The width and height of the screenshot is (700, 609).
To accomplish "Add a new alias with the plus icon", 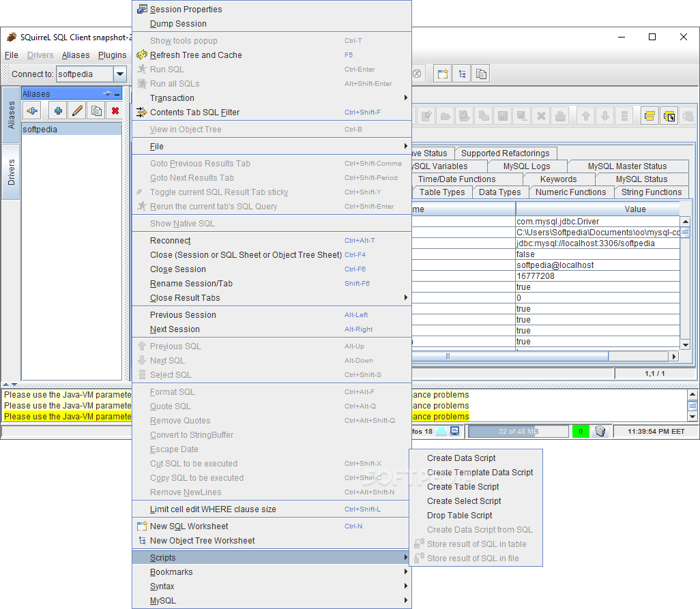I will click(58, 110).
